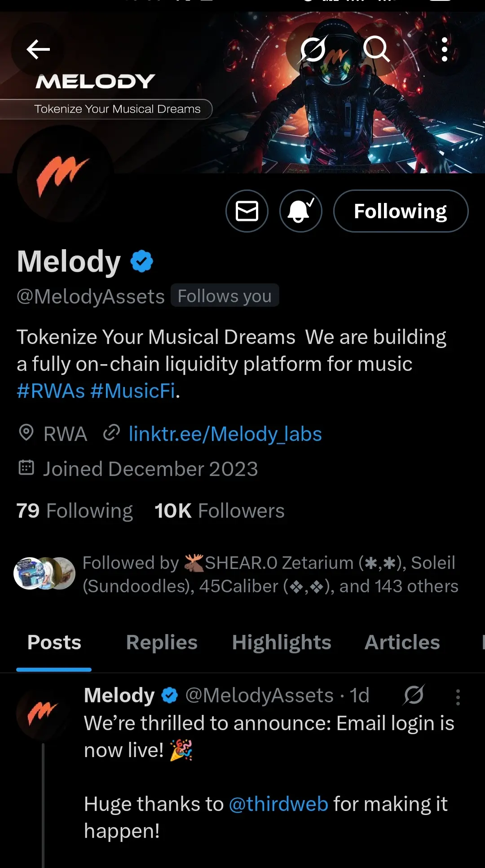Open header three-dot overflow menu
This screenshot has width=485, height=868.
click(x=444, y=49)
